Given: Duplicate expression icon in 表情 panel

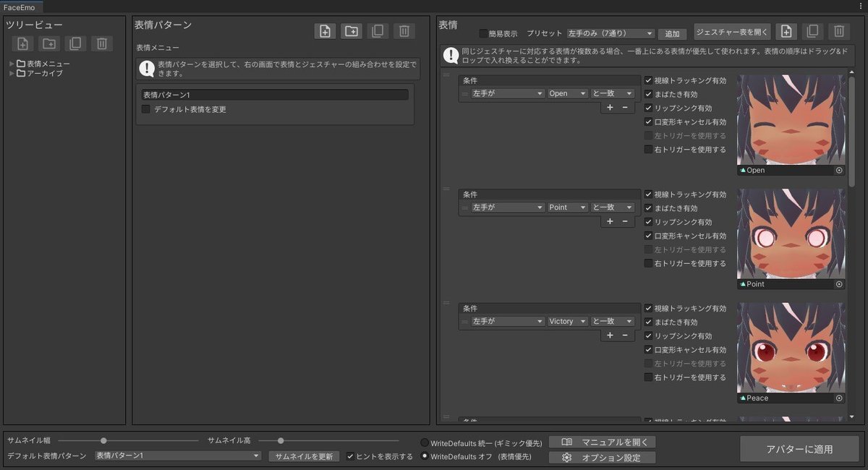Looking at the screenshot, I should point(812,31).
